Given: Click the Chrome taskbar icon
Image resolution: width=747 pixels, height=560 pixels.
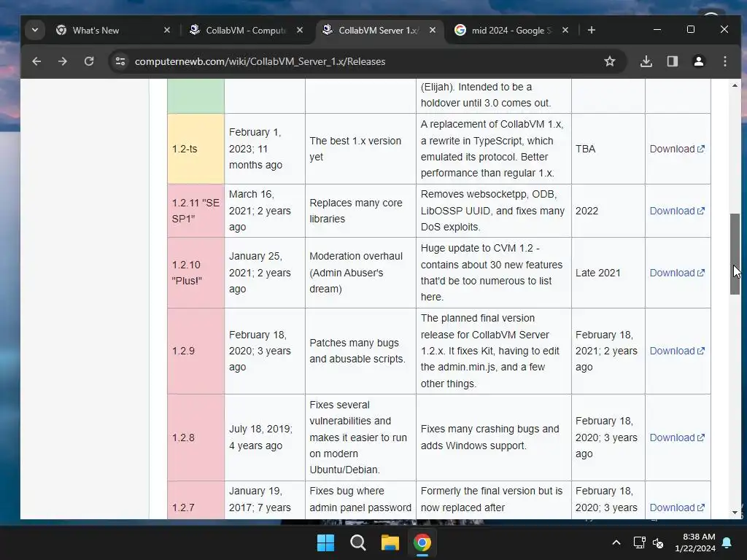Looking at the screenshot, I should click(422, 542).
